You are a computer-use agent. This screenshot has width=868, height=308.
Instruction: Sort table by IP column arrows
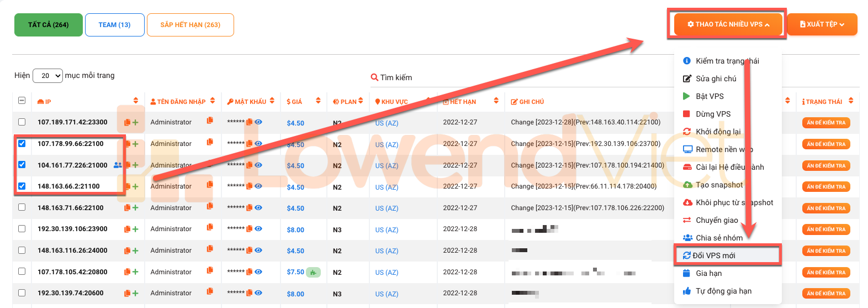click(136, 101)
